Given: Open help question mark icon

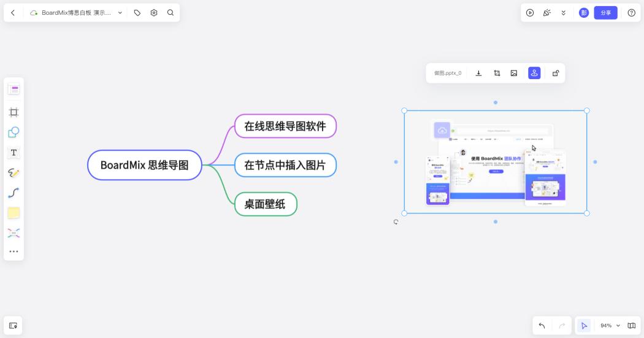Looking at the screenshot, I should point(632,13).
